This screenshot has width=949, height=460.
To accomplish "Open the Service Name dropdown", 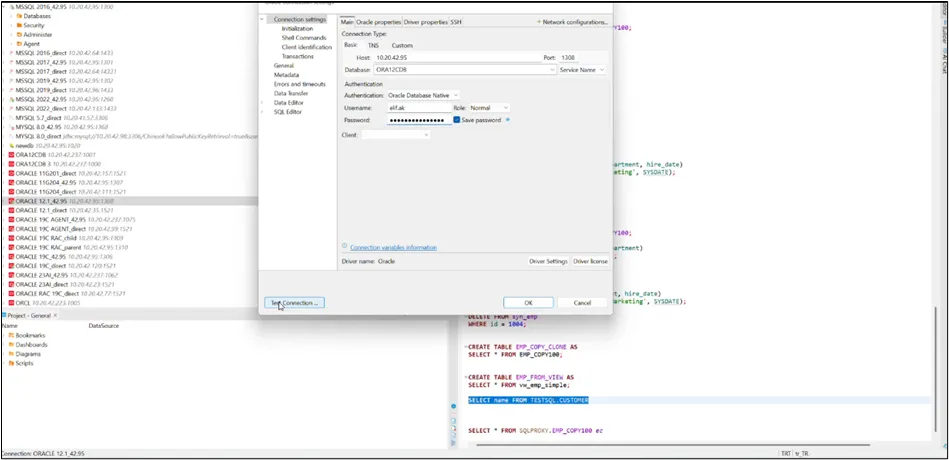I will 603,70.
